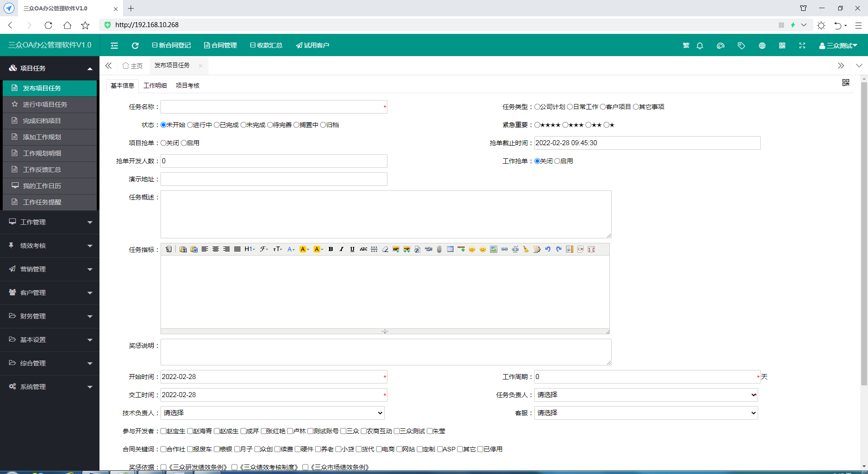Open the 技术负责人 dropdown
This screenshot has width=868, height=474.
click(x=273, y=413)
